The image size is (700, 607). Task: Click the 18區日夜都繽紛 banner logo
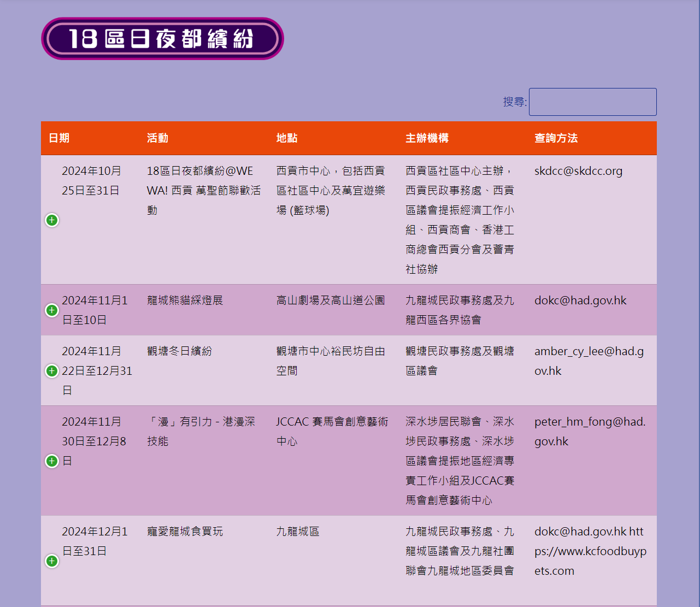point(162,39)
